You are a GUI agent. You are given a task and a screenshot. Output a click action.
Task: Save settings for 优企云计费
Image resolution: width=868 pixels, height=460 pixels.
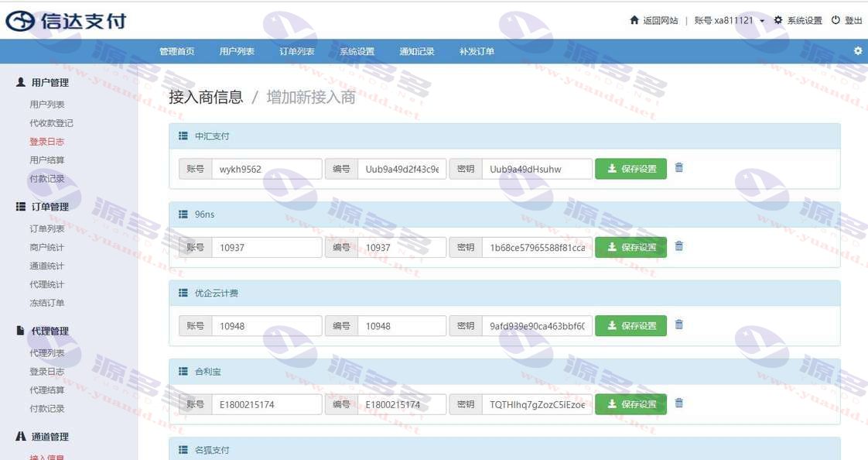630,326
